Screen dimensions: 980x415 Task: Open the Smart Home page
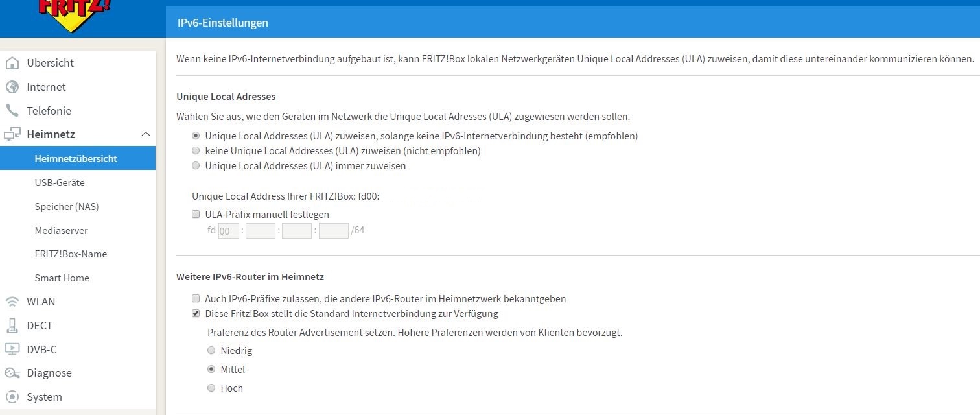(x=62, y=278)
